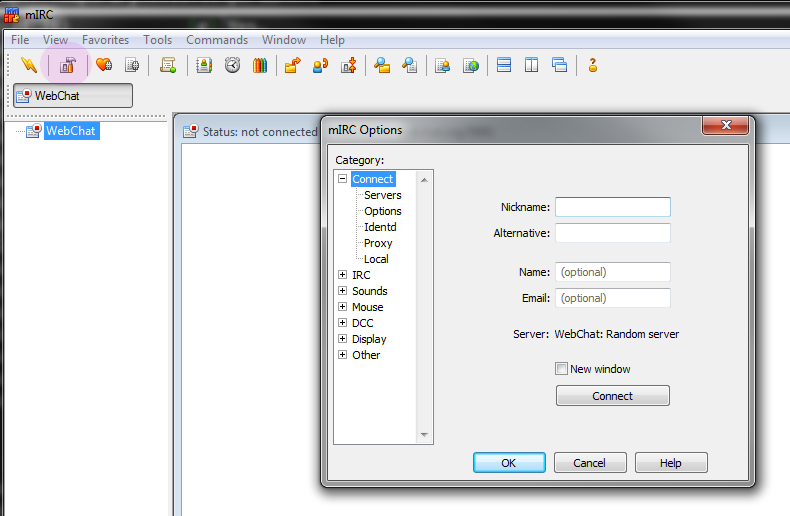Open the Address Book toolbar icon
The image size is (790, 516).
pyautogui.click(x=204, y=65)
